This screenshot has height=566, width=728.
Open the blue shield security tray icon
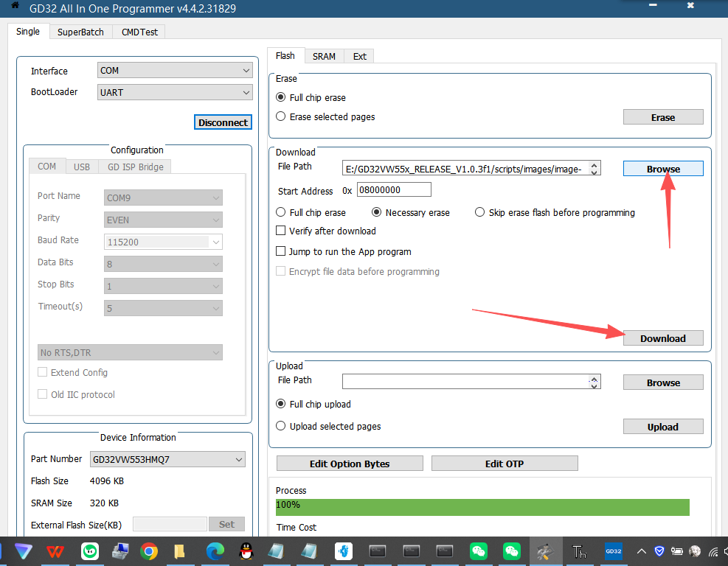point(659,551)
